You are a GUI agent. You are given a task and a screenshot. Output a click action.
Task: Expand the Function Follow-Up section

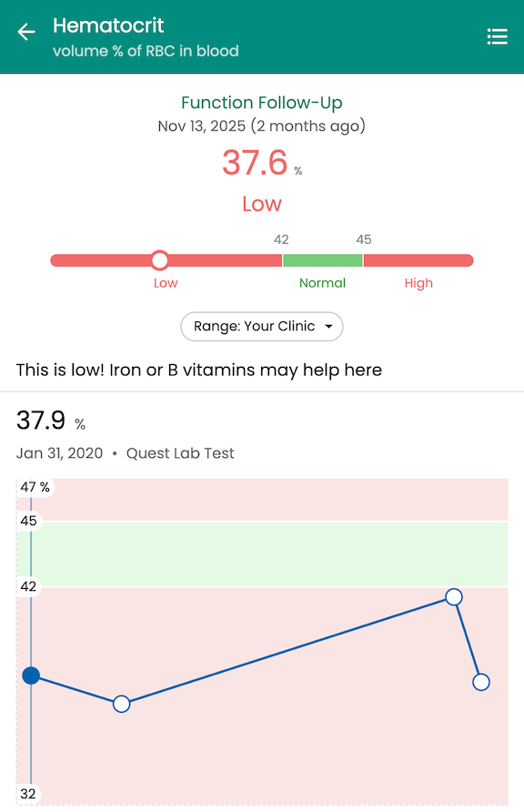coord(261,103)
